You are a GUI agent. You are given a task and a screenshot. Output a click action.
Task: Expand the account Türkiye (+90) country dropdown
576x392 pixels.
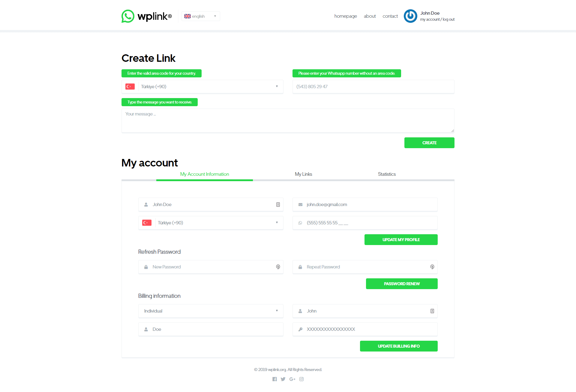211,223
